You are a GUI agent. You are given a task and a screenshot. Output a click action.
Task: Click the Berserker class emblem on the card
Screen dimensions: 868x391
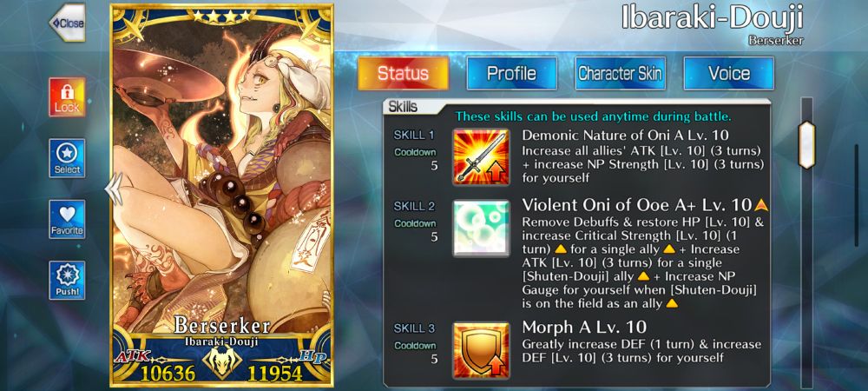221,362
